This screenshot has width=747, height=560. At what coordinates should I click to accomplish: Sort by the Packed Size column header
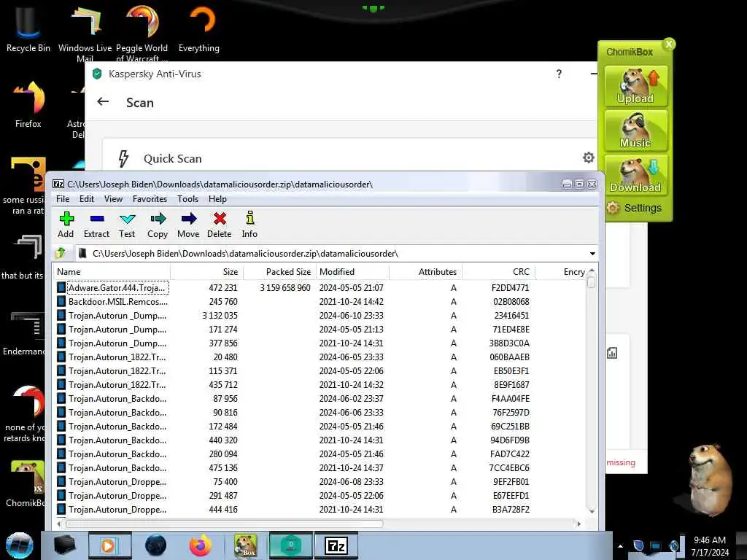coord(280,272)
